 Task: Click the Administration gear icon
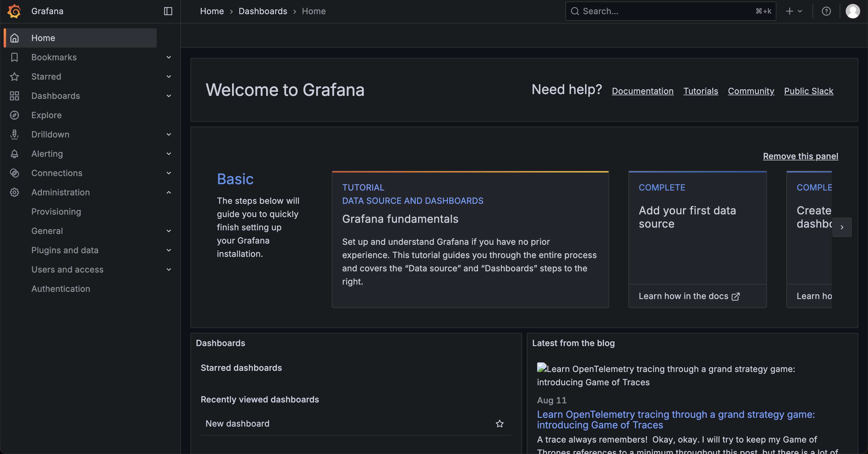point(14,192)
